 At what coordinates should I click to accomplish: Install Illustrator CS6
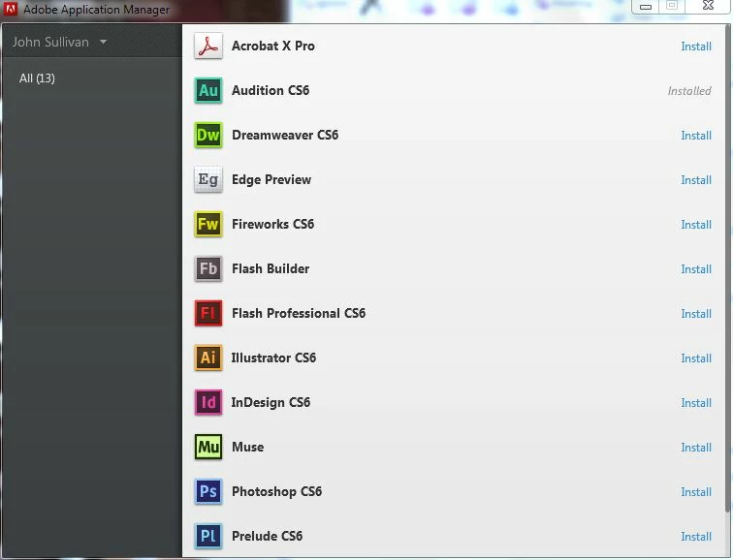696,358
